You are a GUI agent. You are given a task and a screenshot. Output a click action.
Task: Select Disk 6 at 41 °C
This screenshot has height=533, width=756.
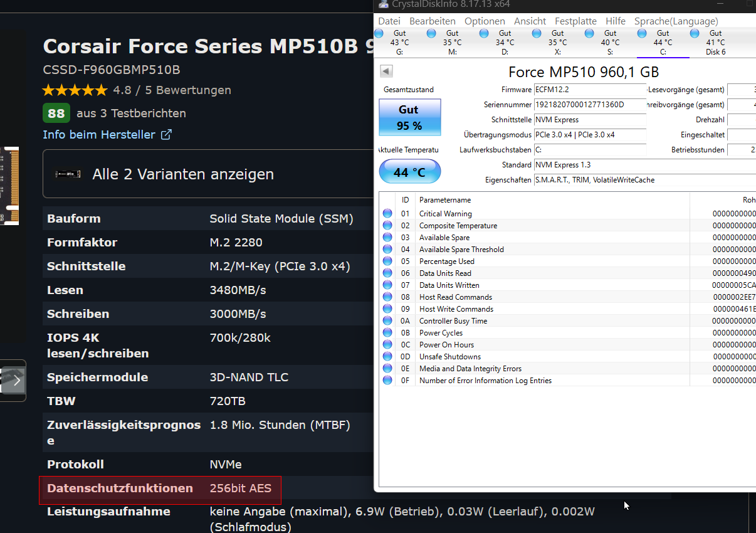click(716, 43)
